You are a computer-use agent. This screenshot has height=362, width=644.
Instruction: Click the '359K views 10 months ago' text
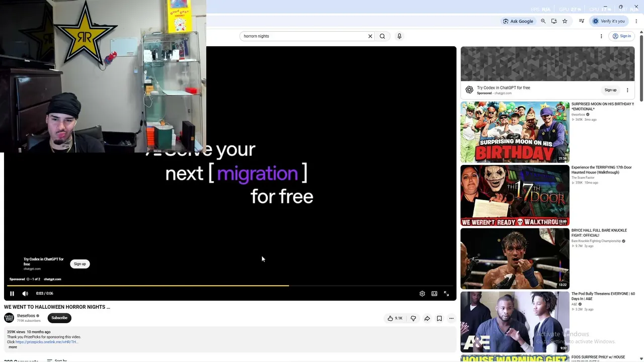point(29,332)
